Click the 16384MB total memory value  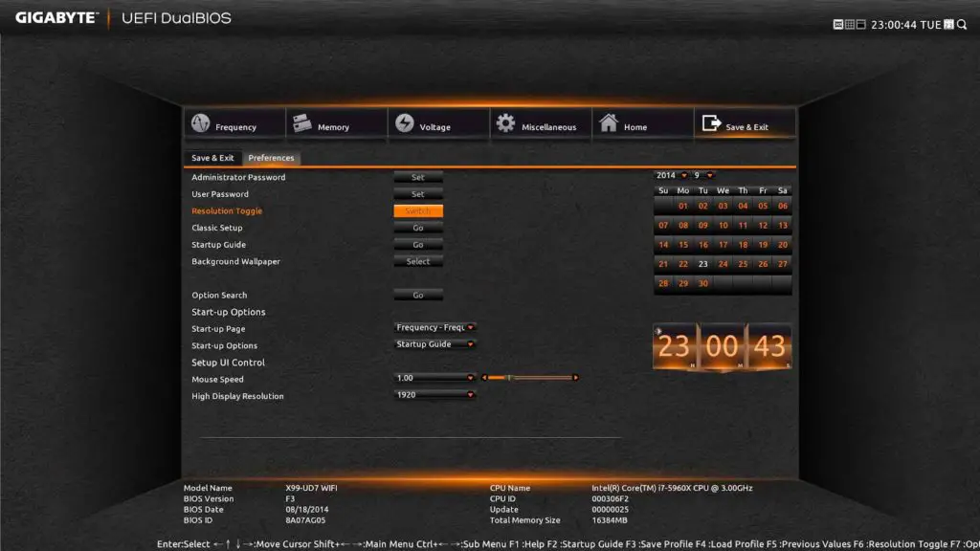coord(610,519)
